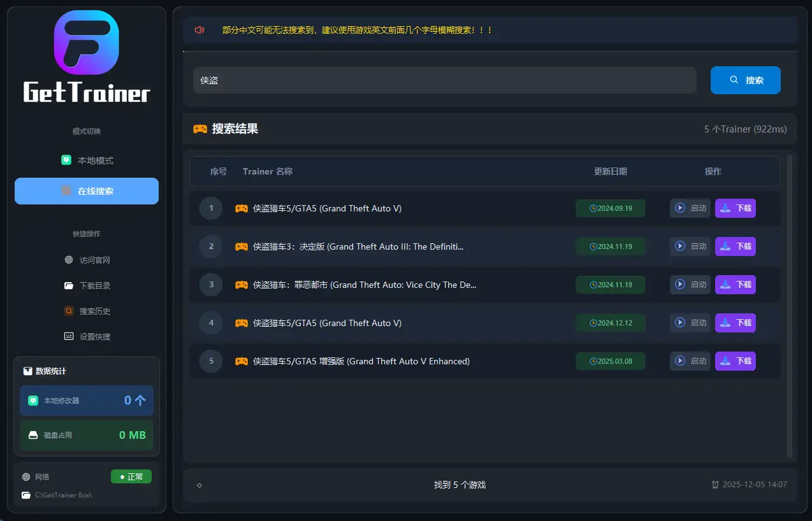The height and width of the screenshot is (521, 812).
Task: Click the search input field containing 侠盗
Action: pyautogui.click(x=444, y=80)
